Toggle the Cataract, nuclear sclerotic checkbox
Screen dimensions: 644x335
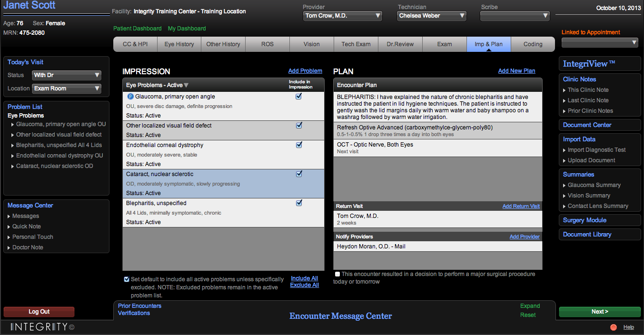pyautogui.click(x=299, y=174)
